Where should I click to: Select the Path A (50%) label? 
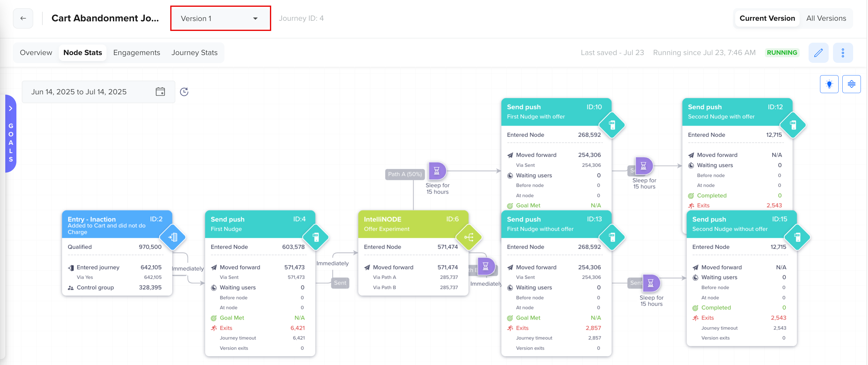[404, 174]
